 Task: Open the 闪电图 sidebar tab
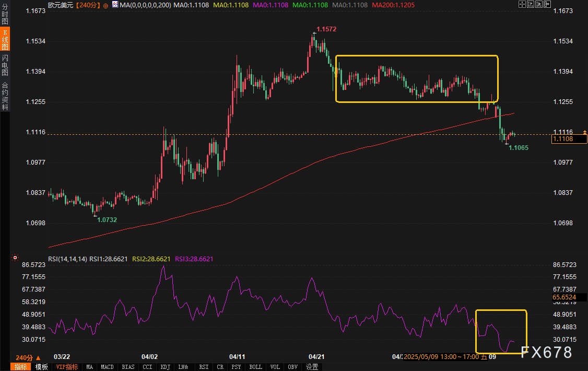5,65
